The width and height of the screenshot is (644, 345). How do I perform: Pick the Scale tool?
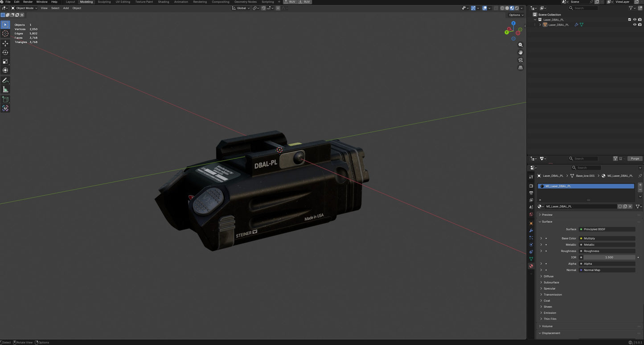[5, 61]
